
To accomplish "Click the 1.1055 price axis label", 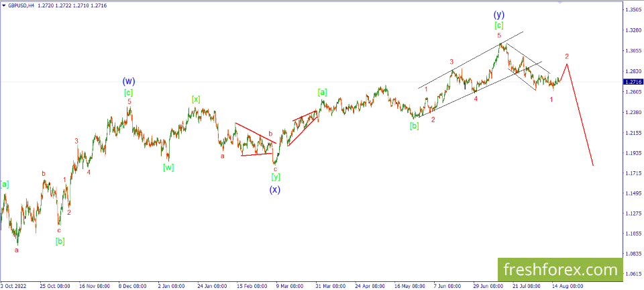I will [x=633, y=234].
